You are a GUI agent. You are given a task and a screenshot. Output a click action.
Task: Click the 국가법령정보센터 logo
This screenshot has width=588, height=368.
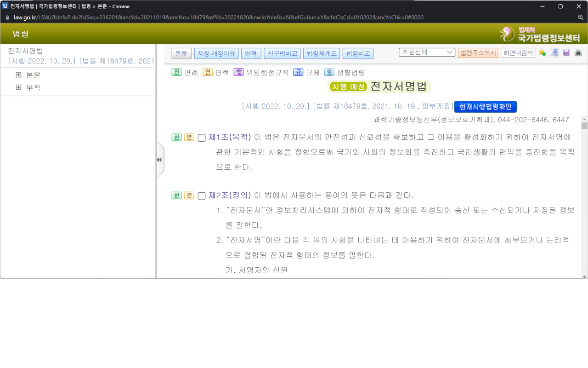point(540,34)
